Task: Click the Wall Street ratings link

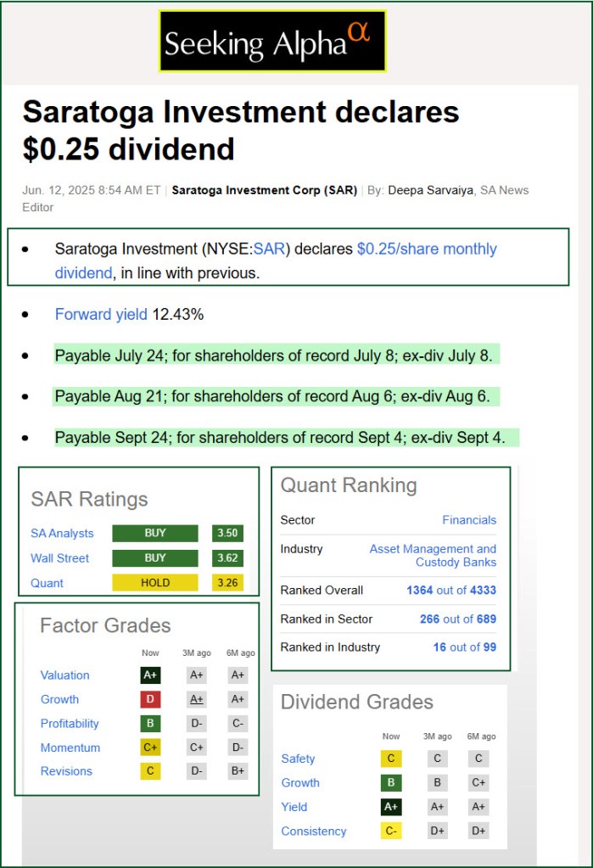Action: pos(59,558)
